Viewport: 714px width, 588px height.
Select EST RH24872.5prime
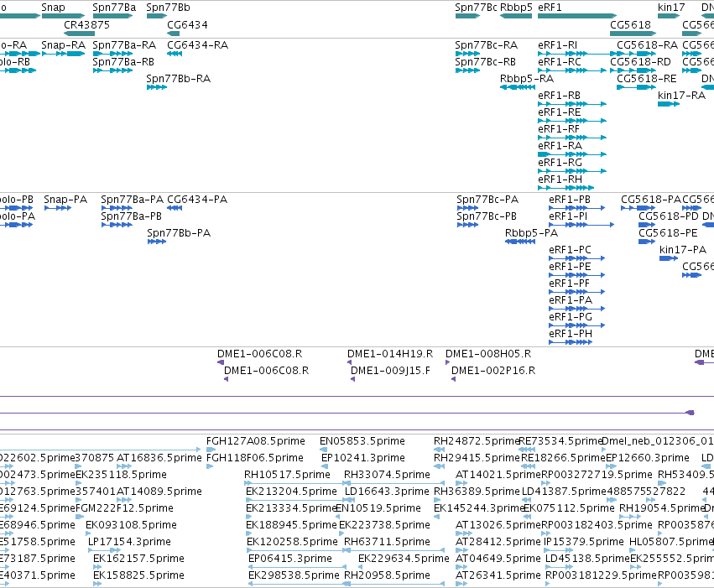439,450
